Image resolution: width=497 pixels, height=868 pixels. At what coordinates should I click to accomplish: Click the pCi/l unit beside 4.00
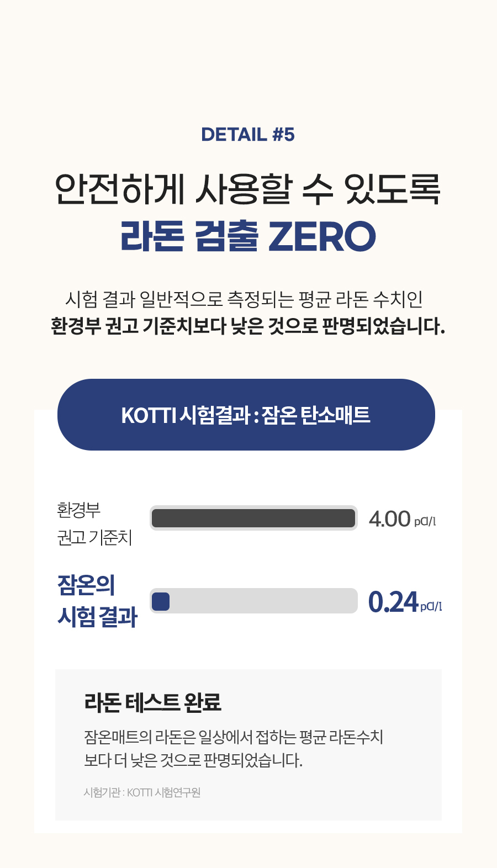pyautogui.click(x=425, y=521)
